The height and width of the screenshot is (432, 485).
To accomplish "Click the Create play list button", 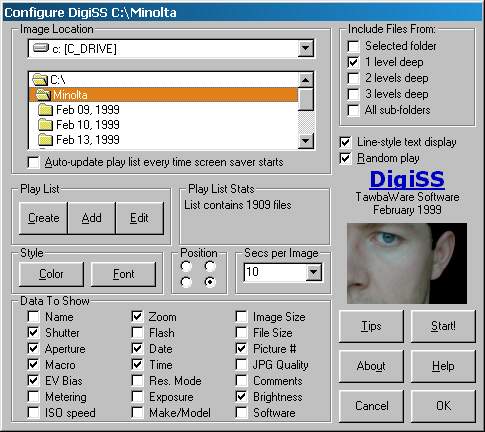I will (x=43, y=218).
